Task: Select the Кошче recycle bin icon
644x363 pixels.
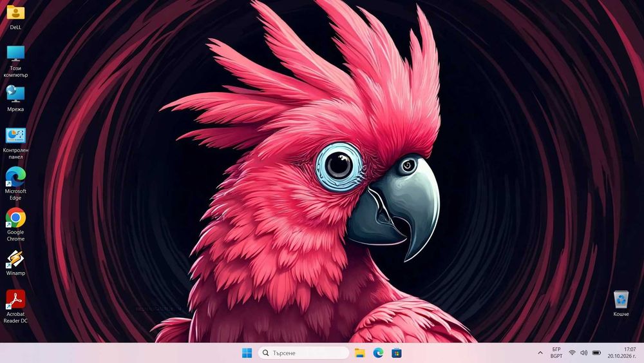Action: pyautogui.click(x=621, y=304)
